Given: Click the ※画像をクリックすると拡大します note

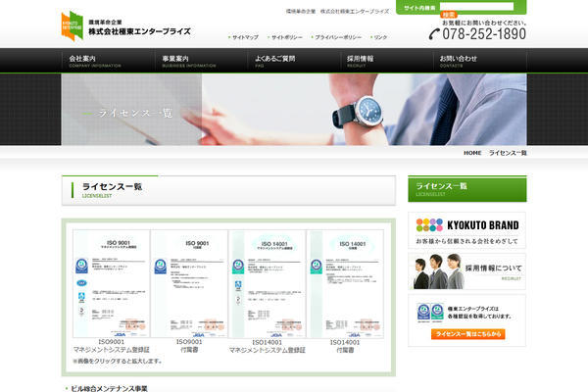Looking at the screenshot, I should (x=118, y=362).
